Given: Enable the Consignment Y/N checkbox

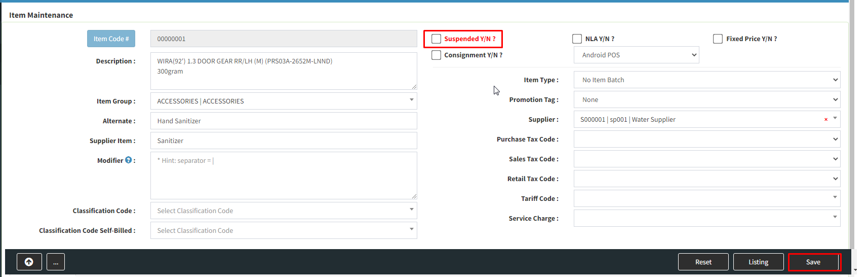Looking at the screenshot, I should (x=436, y=55).
